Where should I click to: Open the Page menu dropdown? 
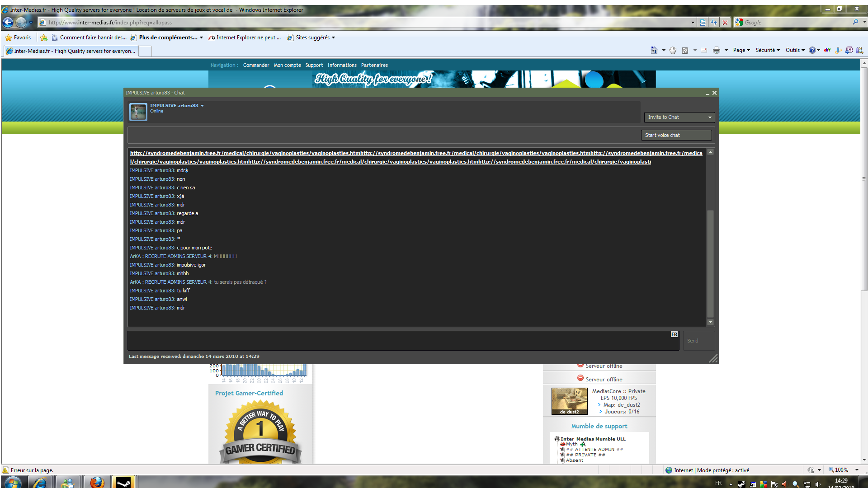[741, 50]
